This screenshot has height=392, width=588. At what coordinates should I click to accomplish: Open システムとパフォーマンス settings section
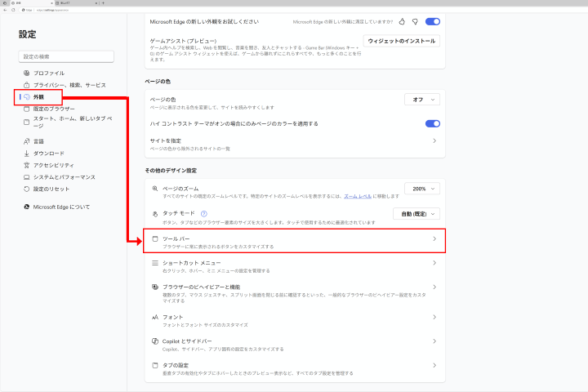pos(65,177)
